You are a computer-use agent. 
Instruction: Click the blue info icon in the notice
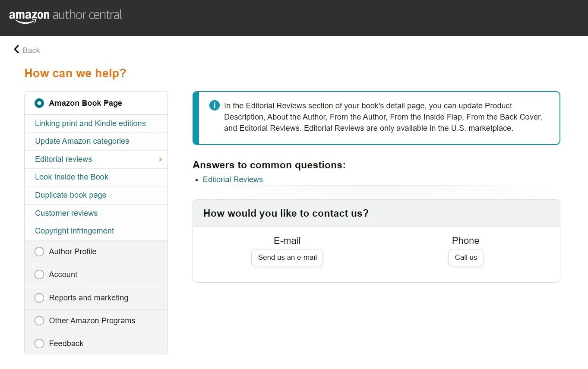point(215,105)
